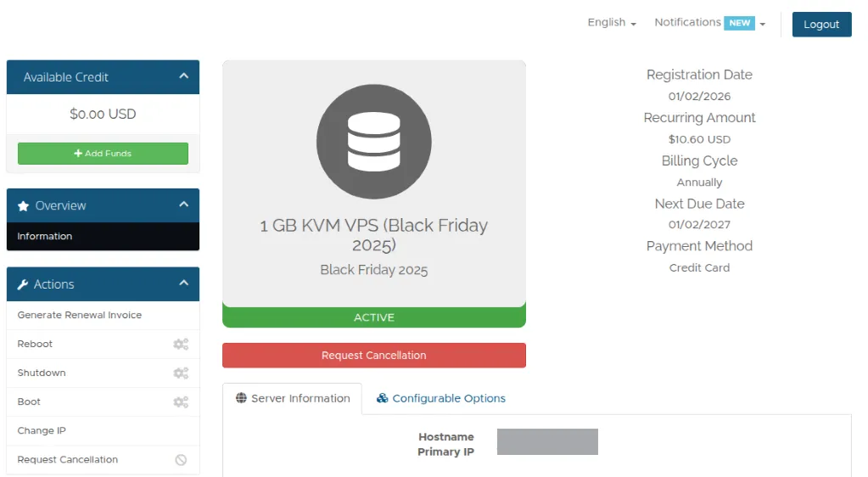Click the gears icon in Boot row
868x477 pixels.
181,401
